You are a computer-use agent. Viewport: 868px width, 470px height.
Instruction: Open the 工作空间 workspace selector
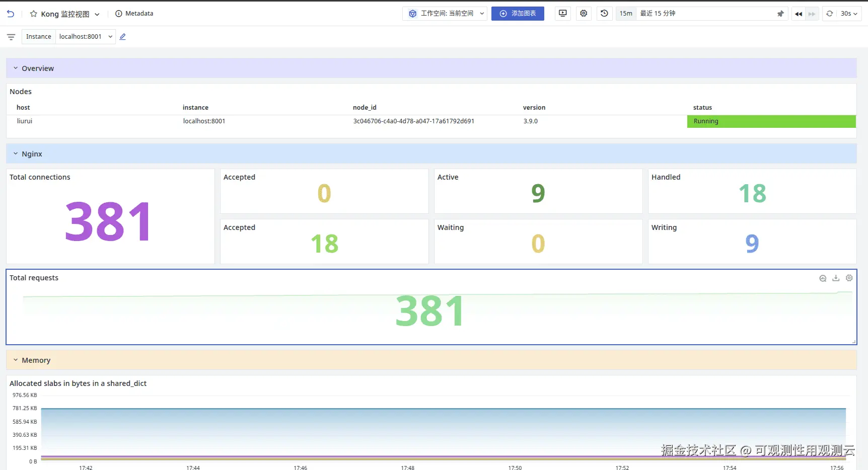(445, 14)
